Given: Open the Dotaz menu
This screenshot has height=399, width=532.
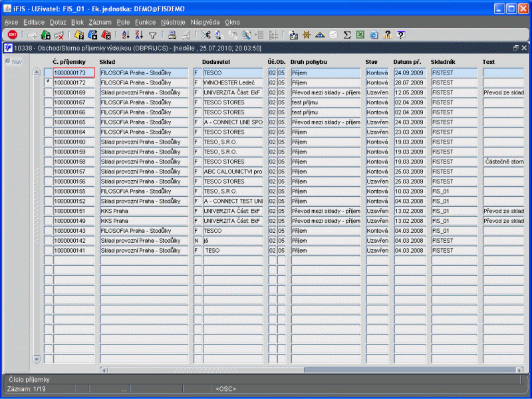Looking at the screenshot, I should pos(58,22).
